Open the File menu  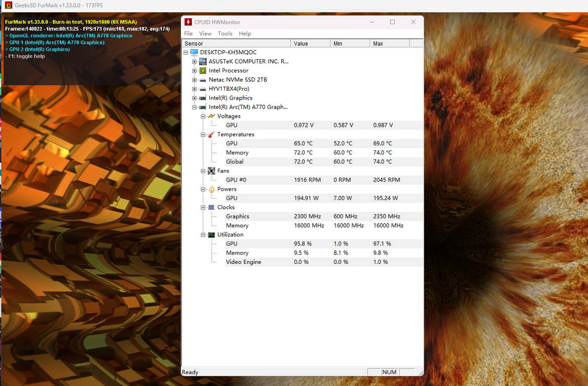(188, 34)
